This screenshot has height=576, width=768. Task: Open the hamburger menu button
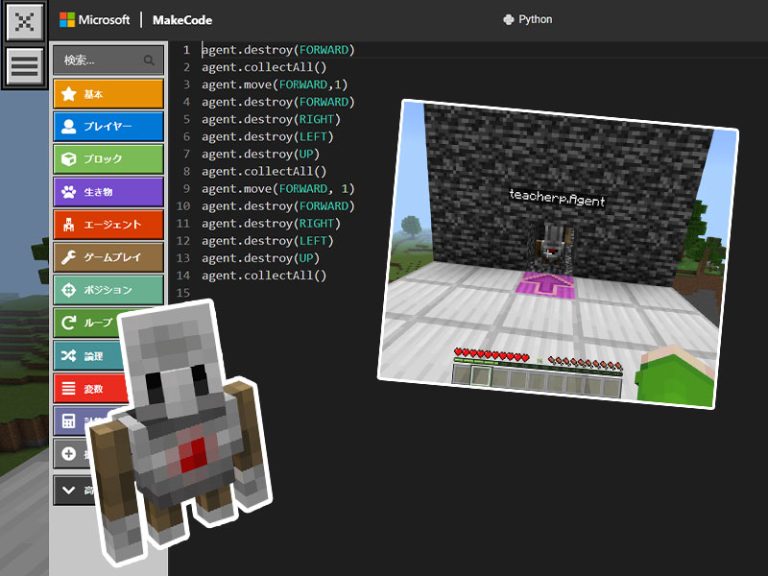coord(25,66)
